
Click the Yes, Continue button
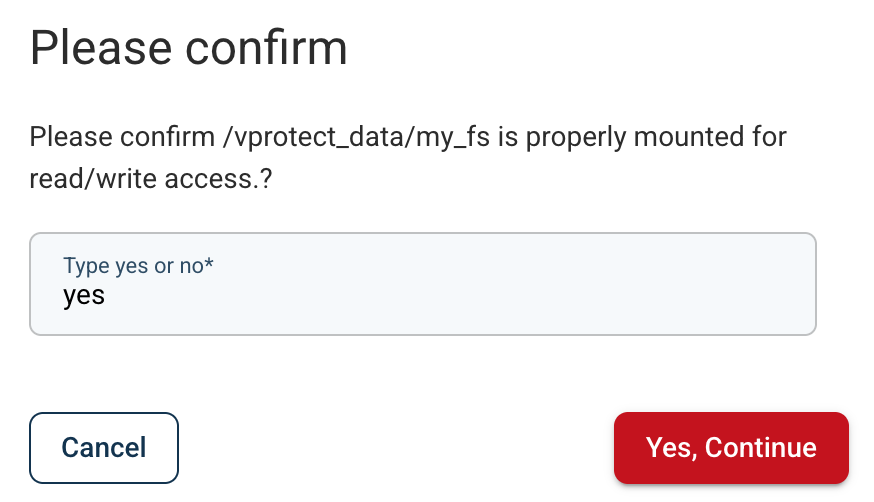pyautogui.click(x=731, y=447)
